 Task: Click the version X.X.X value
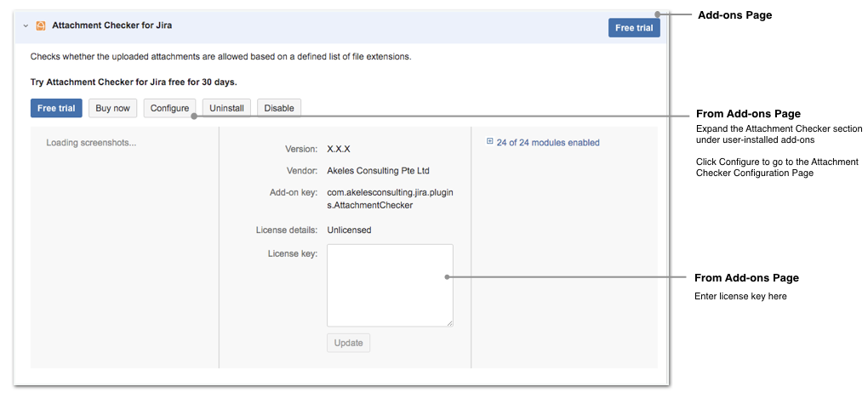click(x=338, y=149)
